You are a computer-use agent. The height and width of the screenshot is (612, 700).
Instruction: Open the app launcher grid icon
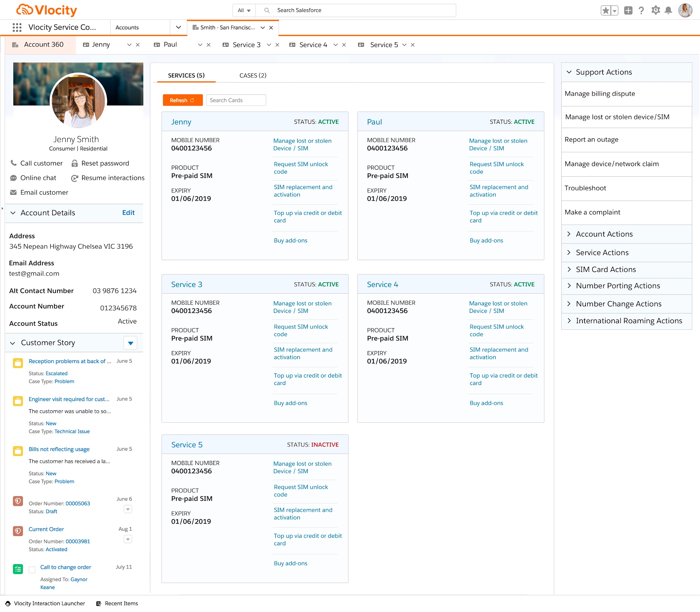pyautogui.click(x=17, y=27)
